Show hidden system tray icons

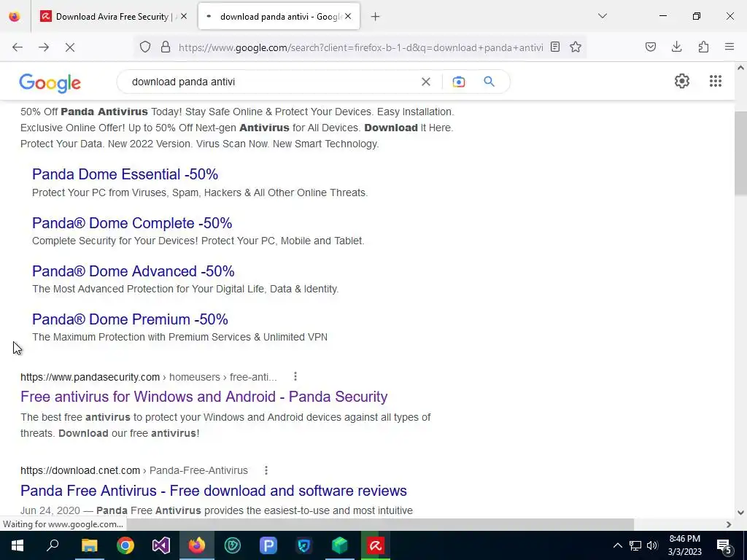click(617, 545)
